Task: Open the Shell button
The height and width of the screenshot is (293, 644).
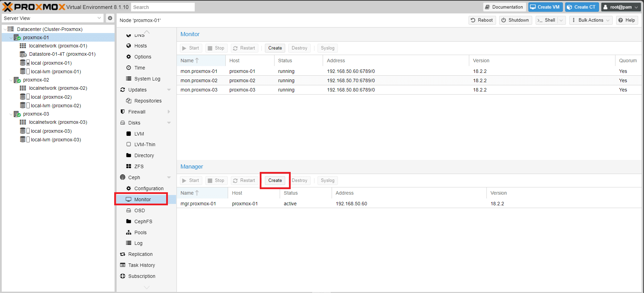Action: (547, 20)
